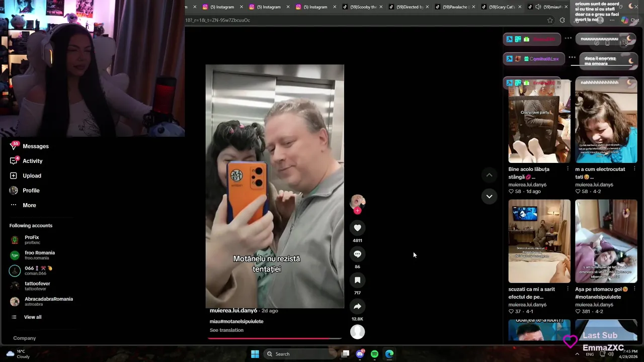This screenshot has width=644, height=362.
Task: Go to next video with down arrow
Action: click(x=489, y=196)
